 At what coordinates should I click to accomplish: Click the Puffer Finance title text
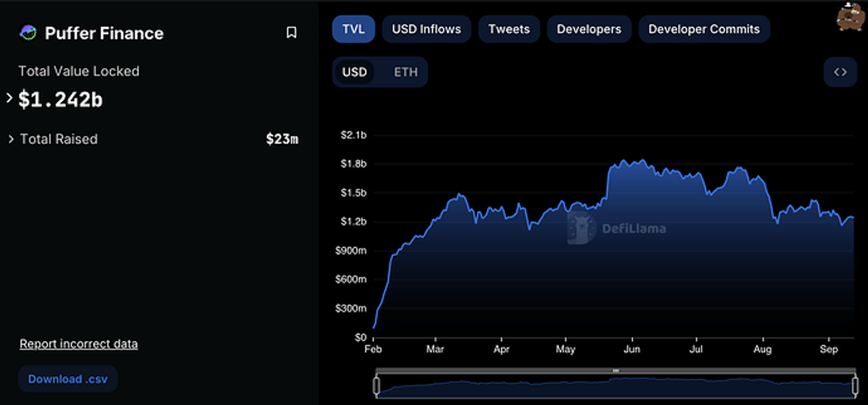(x=104, y=34)
